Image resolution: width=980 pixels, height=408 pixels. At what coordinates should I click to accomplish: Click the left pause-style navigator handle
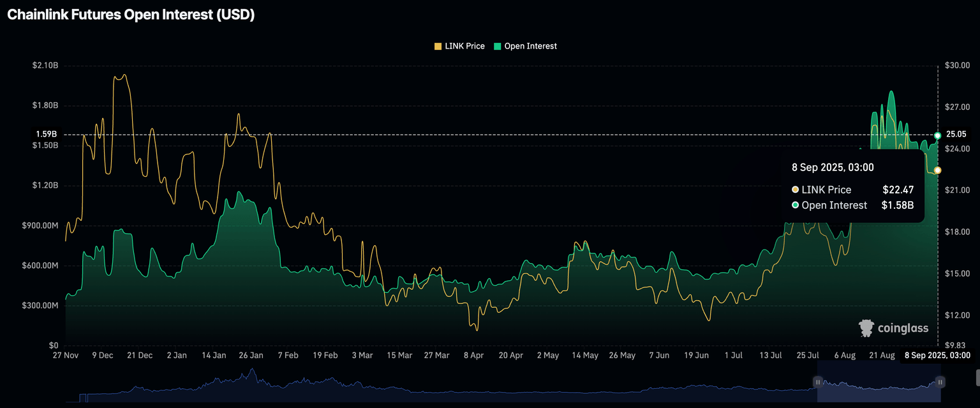(817, 382)
